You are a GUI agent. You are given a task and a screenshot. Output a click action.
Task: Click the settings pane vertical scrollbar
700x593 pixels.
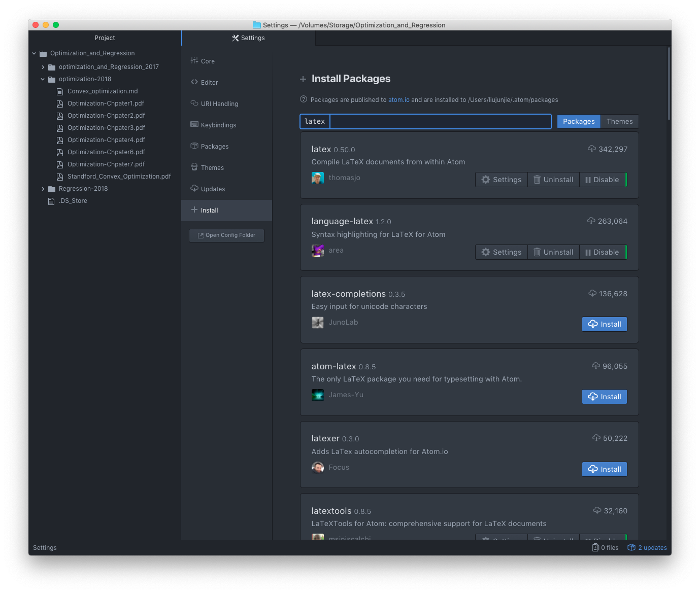coord(669,84)
